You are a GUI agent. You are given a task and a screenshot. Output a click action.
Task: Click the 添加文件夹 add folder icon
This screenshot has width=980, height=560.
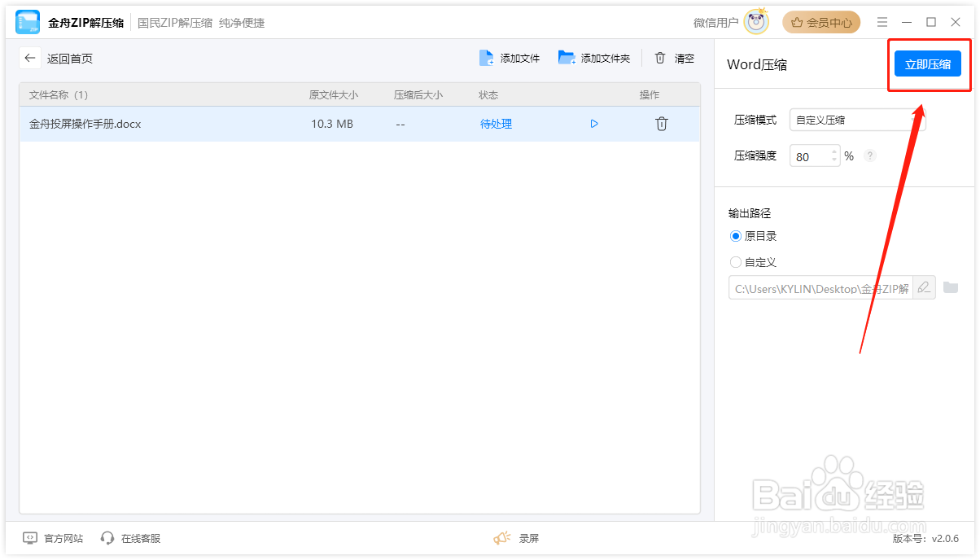tap(566, 58)
